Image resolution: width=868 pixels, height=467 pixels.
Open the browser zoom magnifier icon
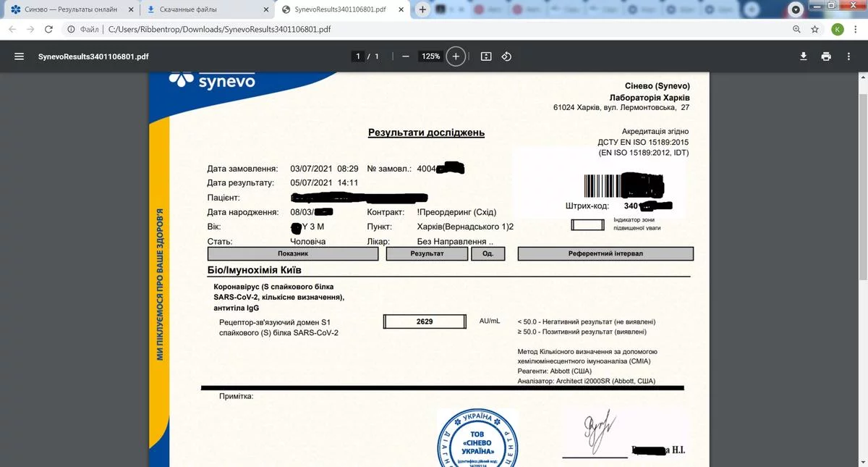tap(796, 30)
